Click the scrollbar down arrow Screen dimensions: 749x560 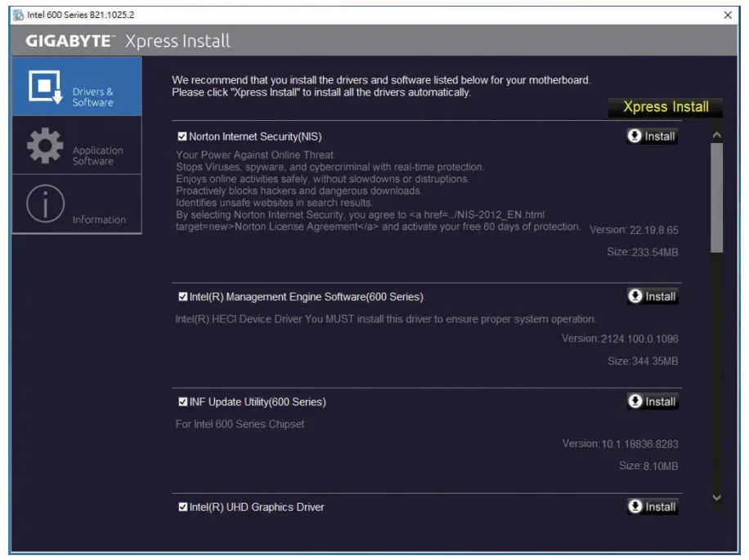click(716, 497)
